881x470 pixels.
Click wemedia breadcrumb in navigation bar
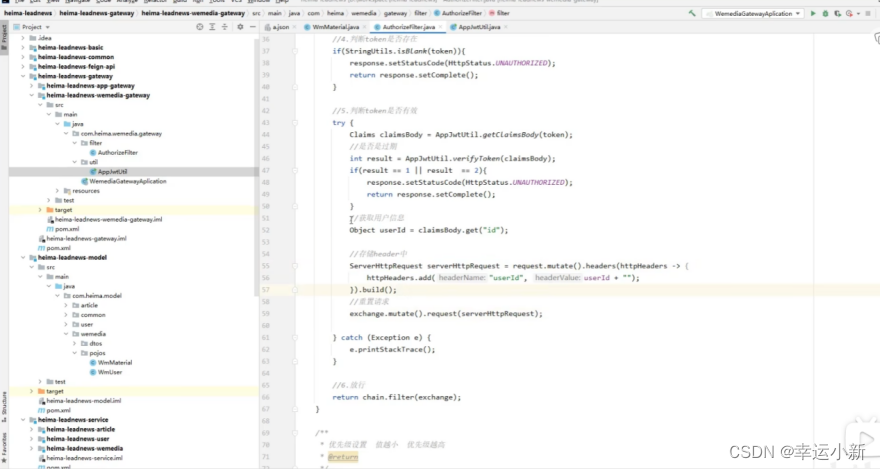coord(364,13)
